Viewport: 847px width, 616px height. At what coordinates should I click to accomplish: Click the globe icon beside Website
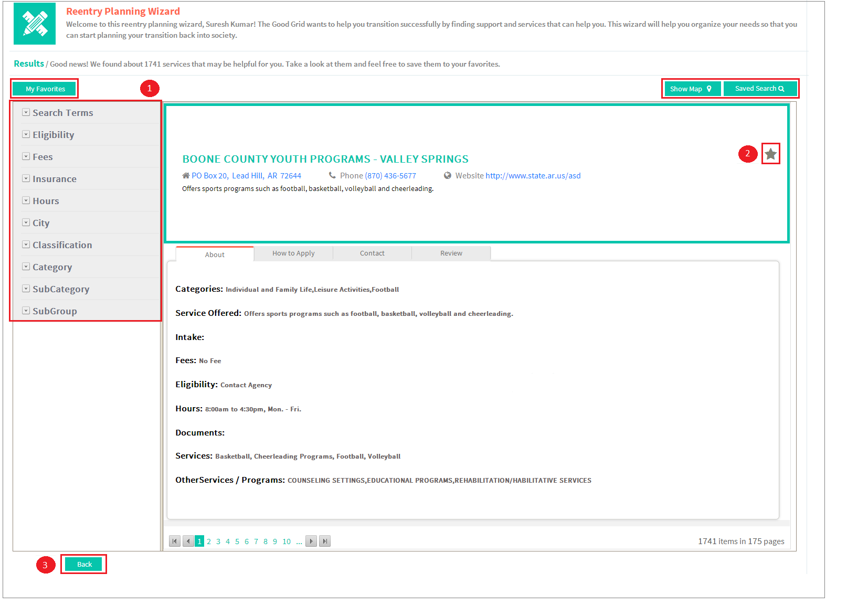click(x=448, y=175)
